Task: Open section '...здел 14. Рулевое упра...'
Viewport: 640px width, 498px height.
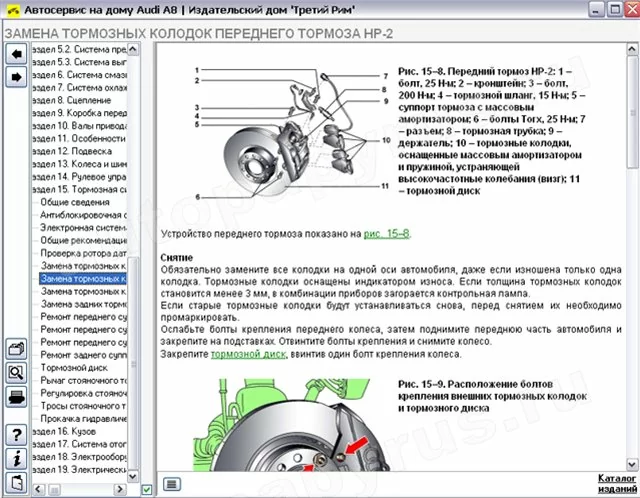Action: (x=80, y=177)
